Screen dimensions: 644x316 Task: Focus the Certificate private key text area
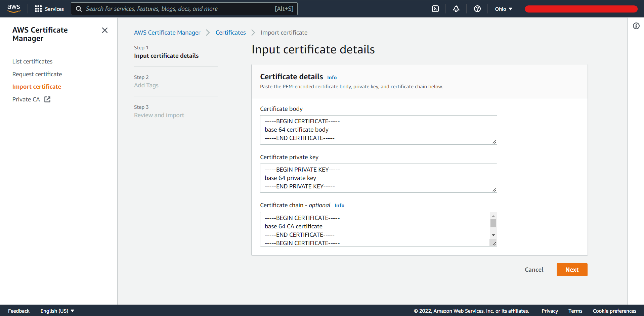pyautogui.click(x=378, y=178)
